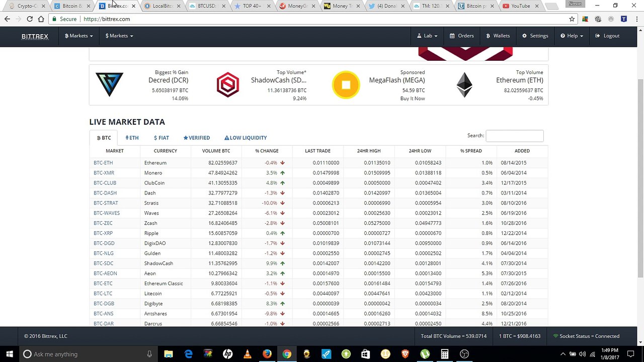The height and width of the screenshot is (362, 644).
Task: Click the Ethereum diamond logo
Action: tap(464, 84)
